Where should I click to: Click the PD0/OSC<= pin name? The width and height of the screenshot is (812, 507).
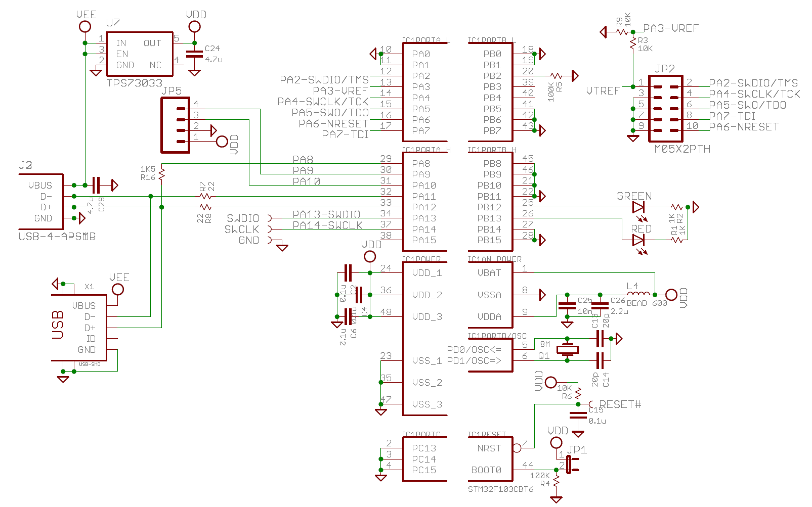pyautogui.click(x=474, y=350)
